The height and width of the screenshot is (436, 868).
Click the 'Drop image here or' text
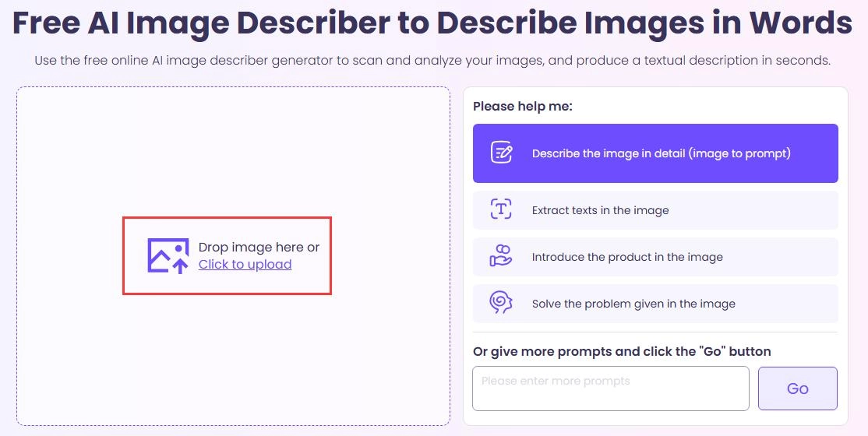point(259,247)
